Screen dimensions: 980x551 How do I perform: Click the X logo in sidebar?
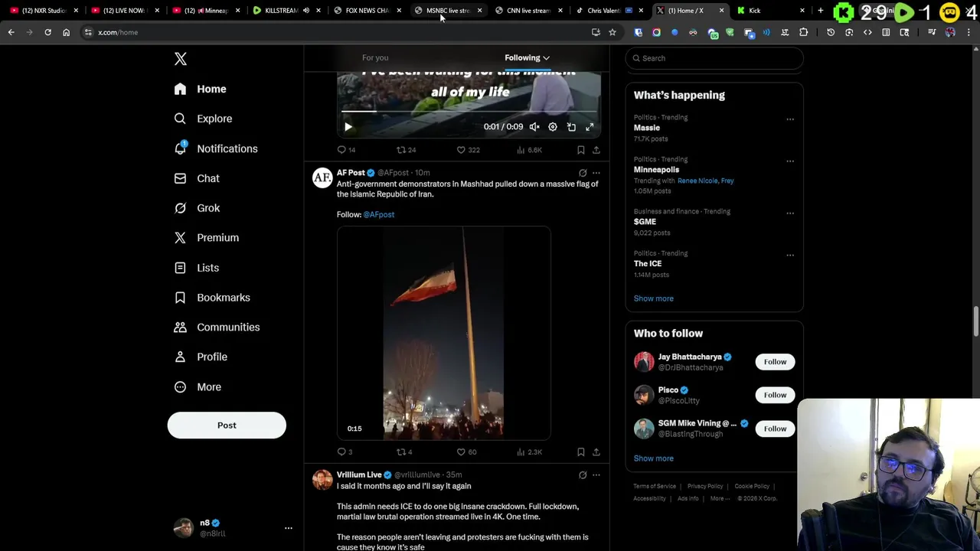(181, 59)
